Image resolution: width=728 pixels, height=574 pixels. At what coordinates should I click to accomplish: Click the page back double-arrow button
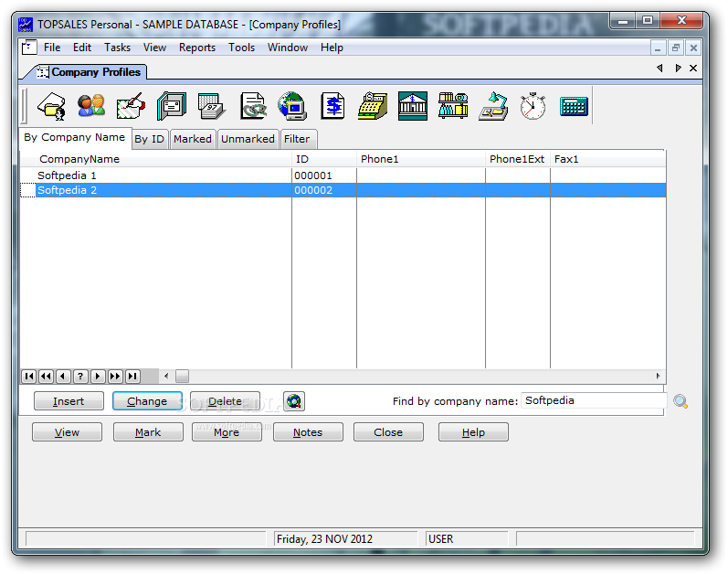pos(46,377)
